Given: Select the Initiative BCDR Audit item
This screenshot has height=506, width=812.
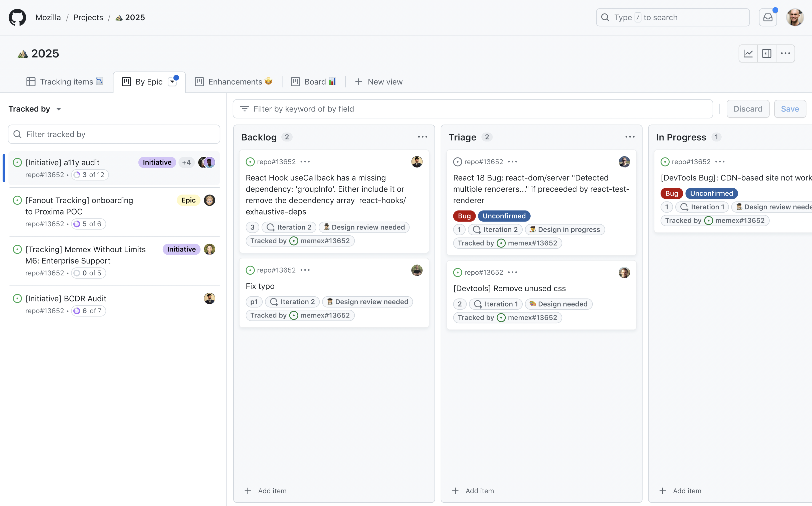Looking at the screenshot, I should pyautogui.click(x=66, y=298).
